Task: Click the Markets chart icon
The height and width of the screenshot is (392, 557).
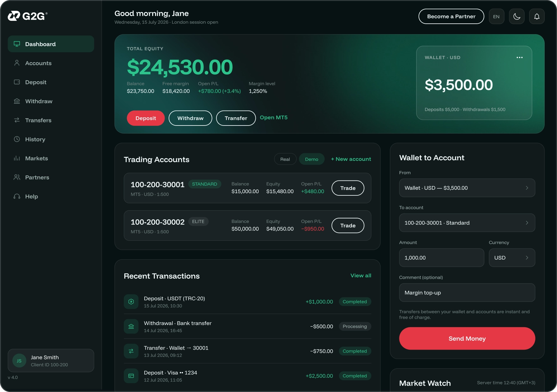Action: pyautogui.click(x=17, y=158)
